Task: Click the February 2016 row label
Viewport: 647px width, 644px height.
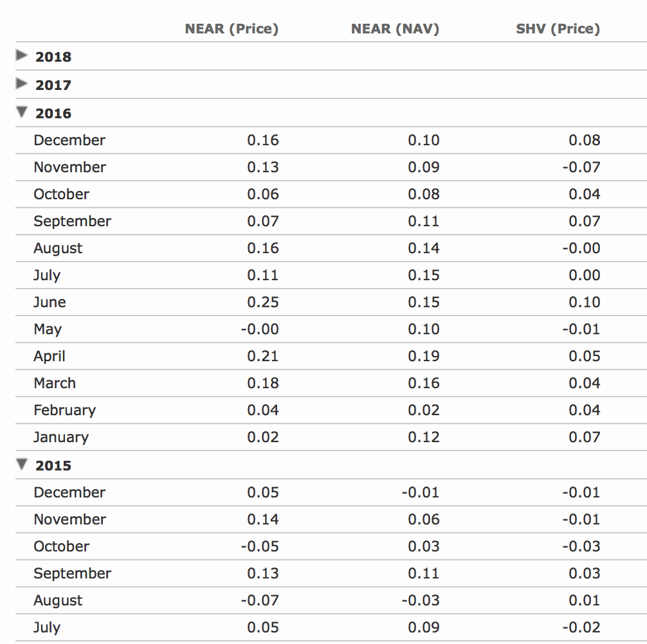Action: [x=64, y=410]
